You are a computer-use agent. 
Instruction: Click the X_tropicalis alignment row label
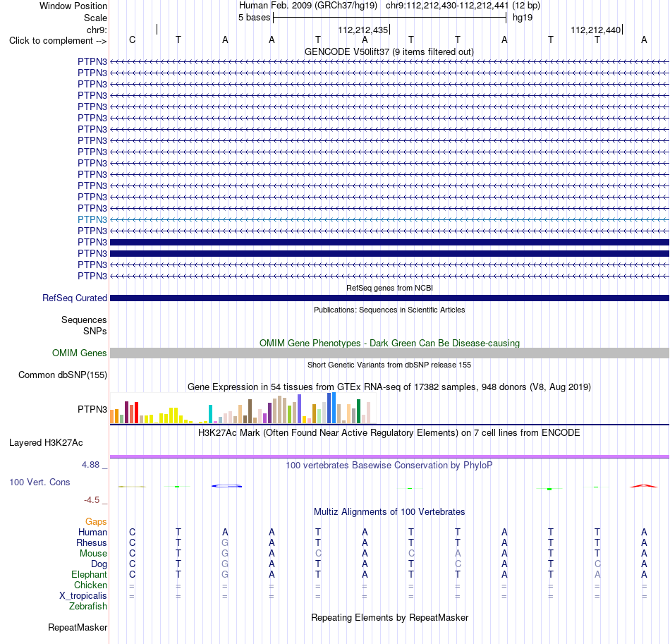coord(83,596)
